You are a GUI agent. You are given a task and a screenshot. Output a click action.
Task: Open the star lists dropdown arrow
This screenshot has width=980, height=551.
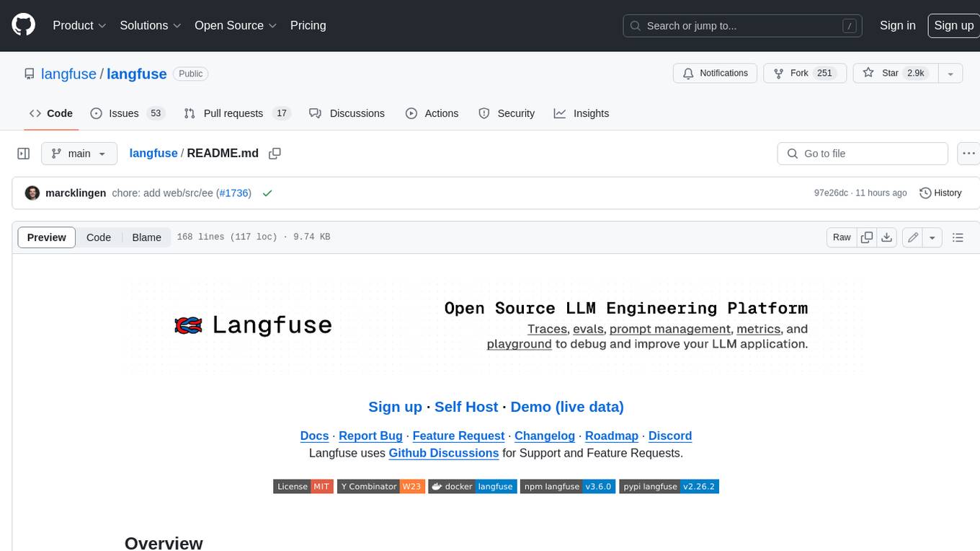point(950,74)
